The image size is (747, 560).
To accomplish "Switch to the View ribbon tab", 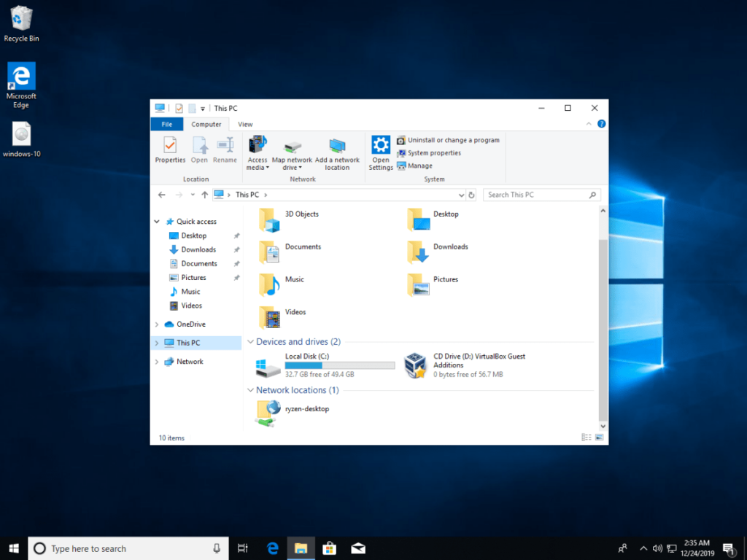I will tap(245, 124).
